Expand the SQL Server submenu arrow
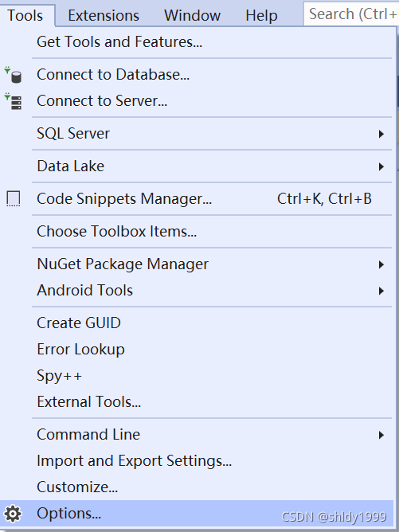 click(381, 134)
